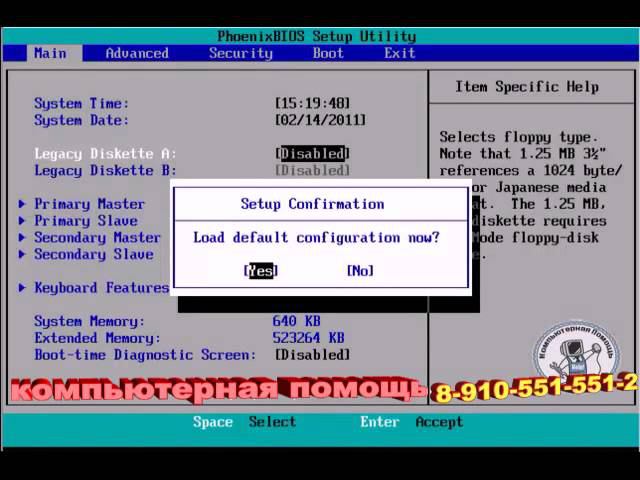Click the PhoenixBIOS Setup Utility title
The image size is (640, 480).
317,37
